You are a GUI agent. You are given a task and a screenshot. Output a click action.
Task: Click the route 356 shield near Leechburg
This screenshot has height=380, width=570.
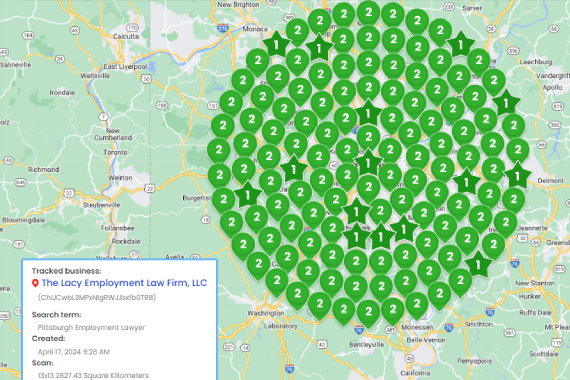(513, 51)
